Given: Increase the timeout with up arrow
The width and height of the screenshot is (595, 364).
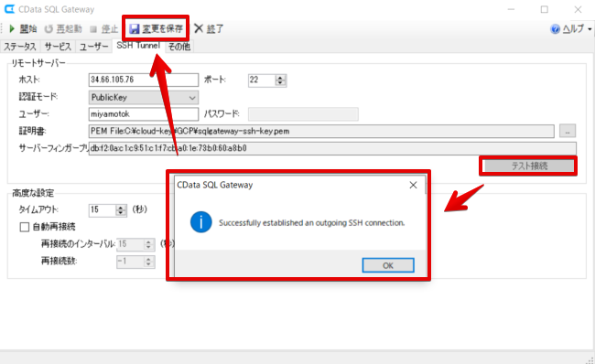Looking at the screenshot, I should tap(121, 208).
